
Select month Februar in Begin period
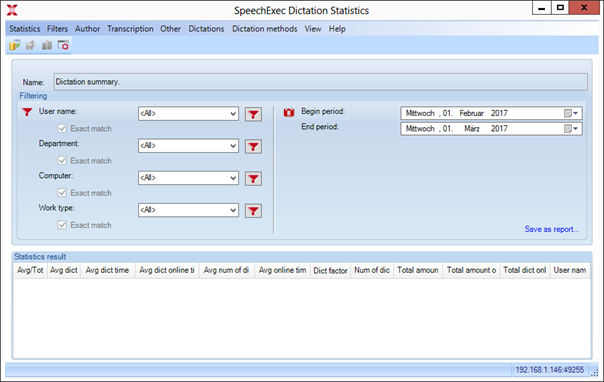471,113
